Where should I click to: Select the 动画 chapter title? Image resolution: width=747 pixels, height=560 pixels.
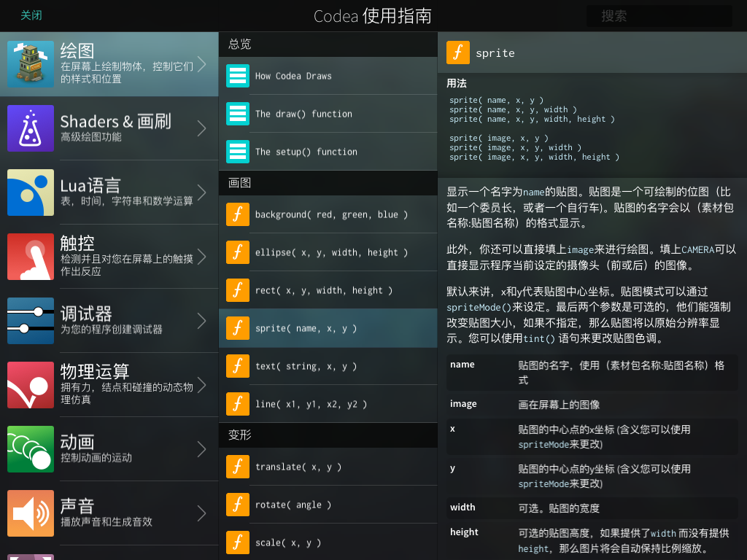point(77,443)
